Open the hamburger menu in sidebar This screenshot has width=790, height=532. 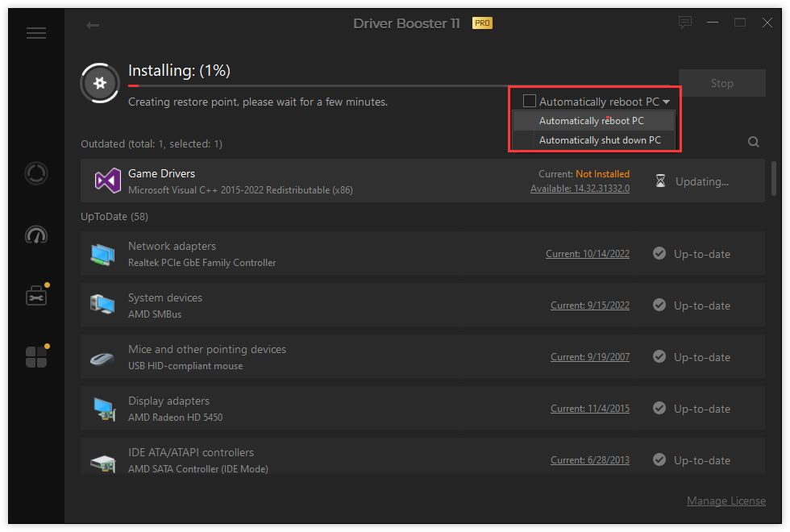pyautogui.click(x=36, y=33)
